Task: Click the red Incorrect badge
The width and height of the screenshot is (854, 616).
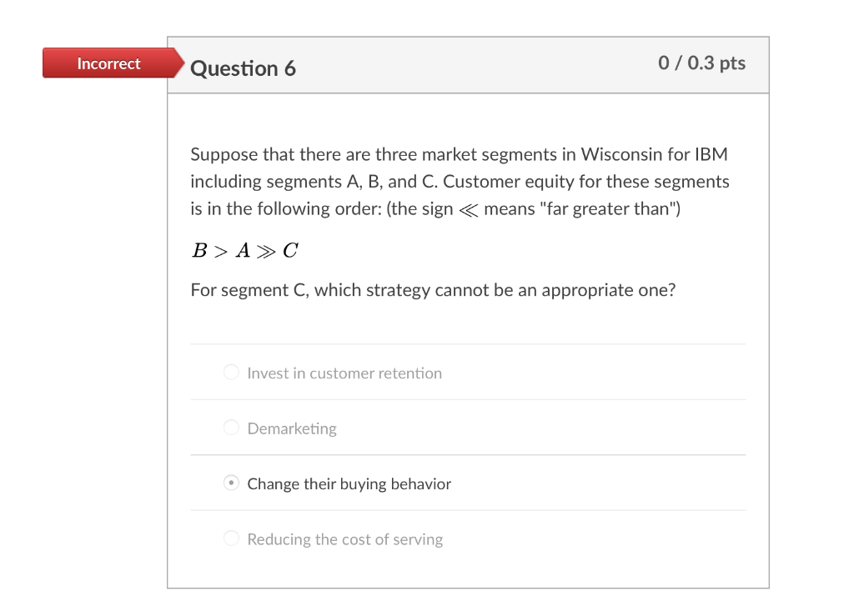Action: tap(108, 63)
